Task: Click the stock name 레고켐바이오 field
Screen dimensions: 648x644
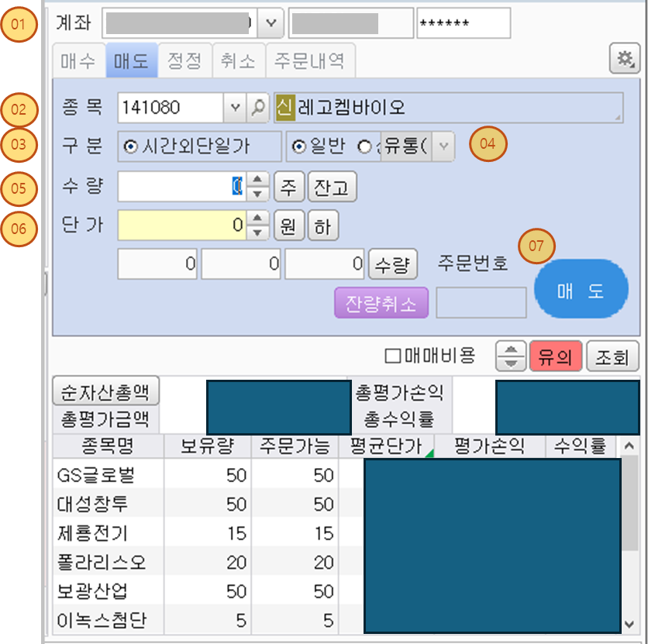Action: [448, 108]
